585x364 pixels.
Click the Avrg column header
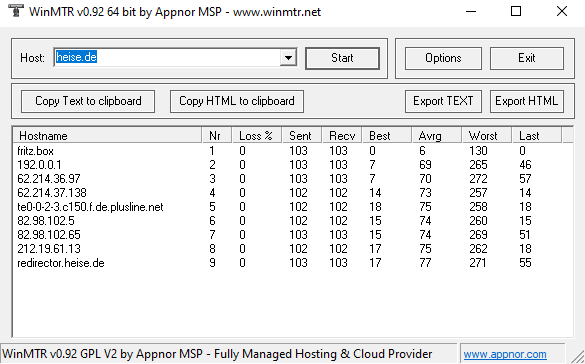[x=437, y=136]
